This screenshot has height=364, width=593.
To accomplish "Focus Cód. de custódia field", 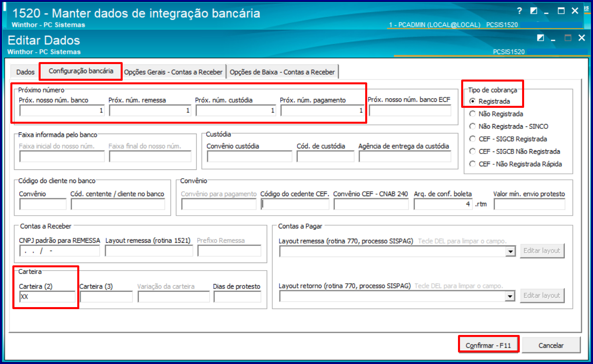I will tap(325, 156).
